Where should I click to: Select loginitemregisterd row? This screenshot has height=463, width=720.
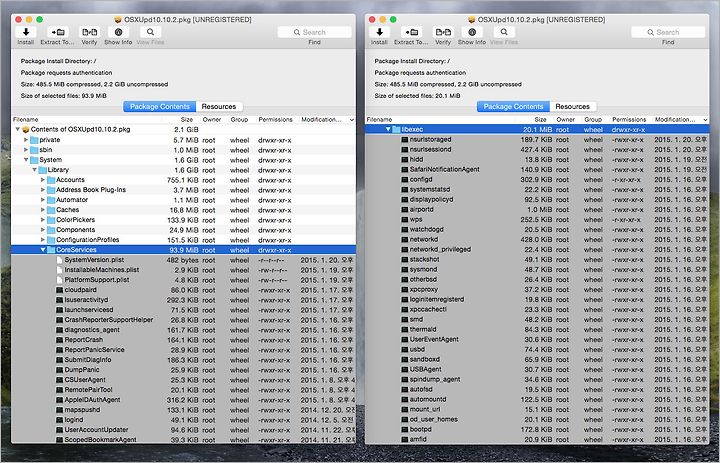(x=537, y=299)
